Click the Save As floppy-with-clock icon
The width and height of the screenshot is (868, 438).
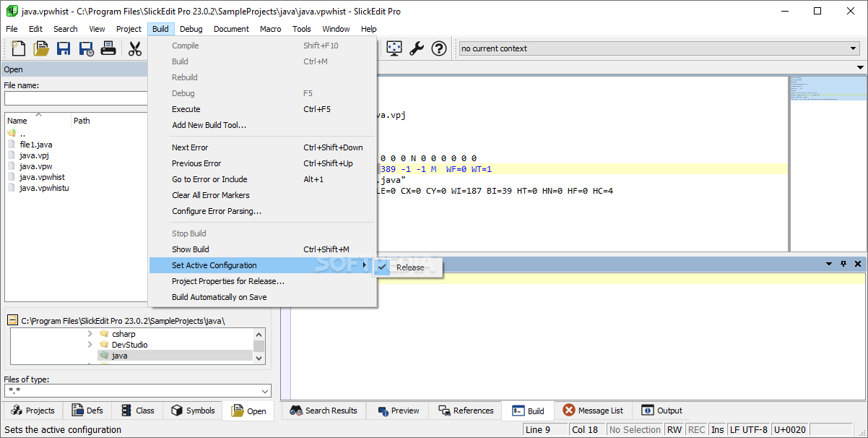point(86,48)
